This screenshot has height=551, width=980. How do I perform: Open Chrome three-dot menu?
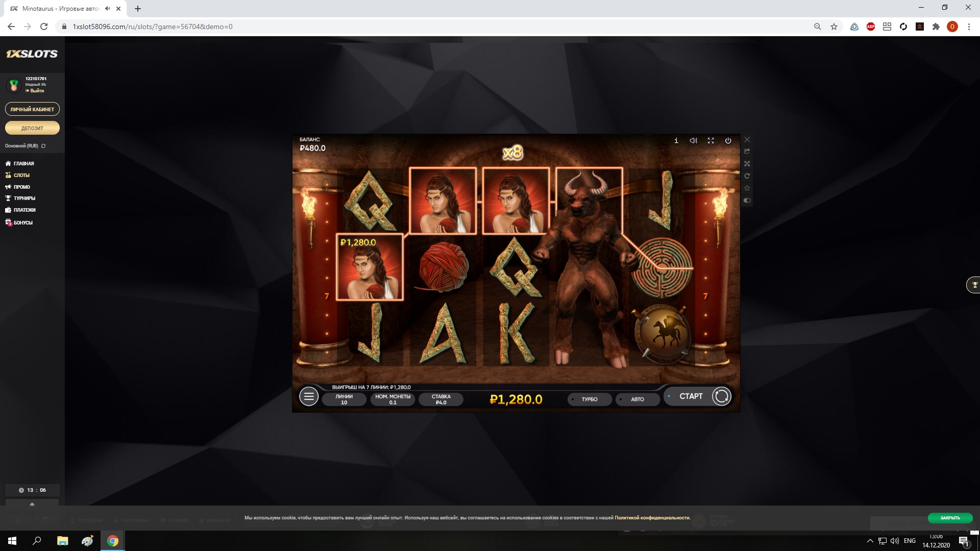click(969, 27)
